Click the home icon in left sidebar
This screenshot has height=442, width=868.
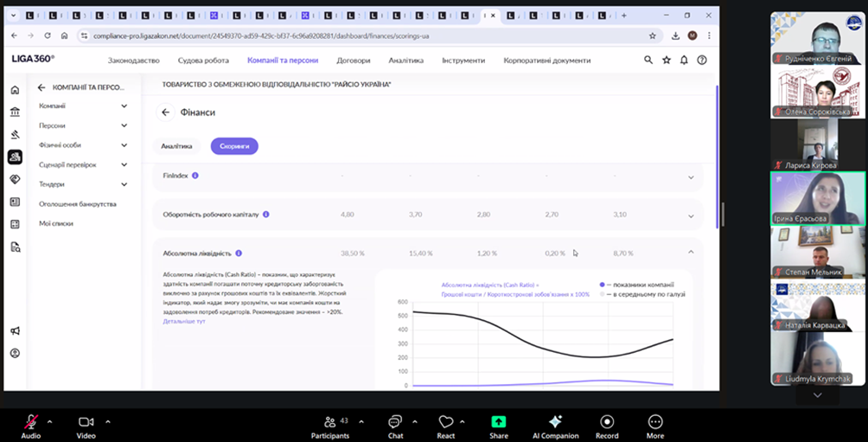pyautogui.click(x=15, y=90)
